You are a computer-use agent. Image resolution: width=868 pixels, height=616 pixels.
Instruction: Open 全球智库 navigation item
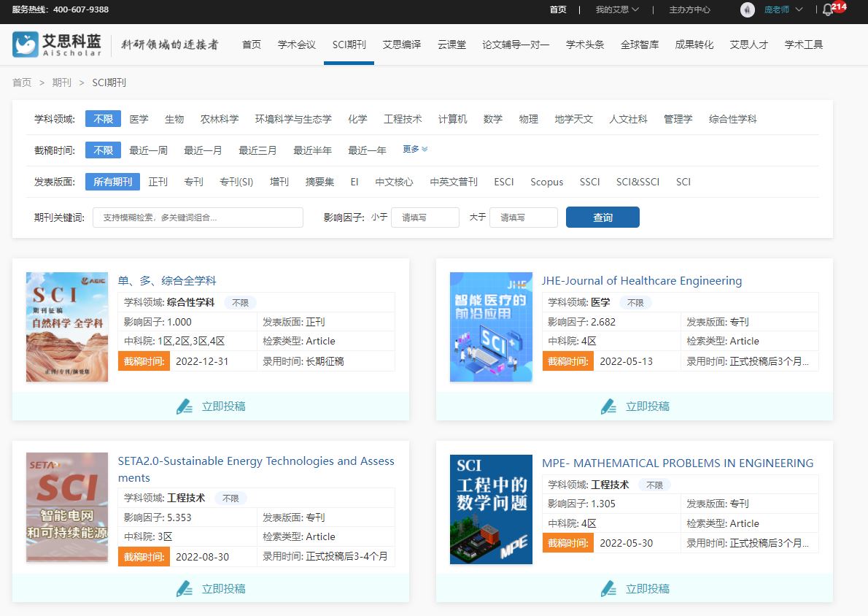640,45
